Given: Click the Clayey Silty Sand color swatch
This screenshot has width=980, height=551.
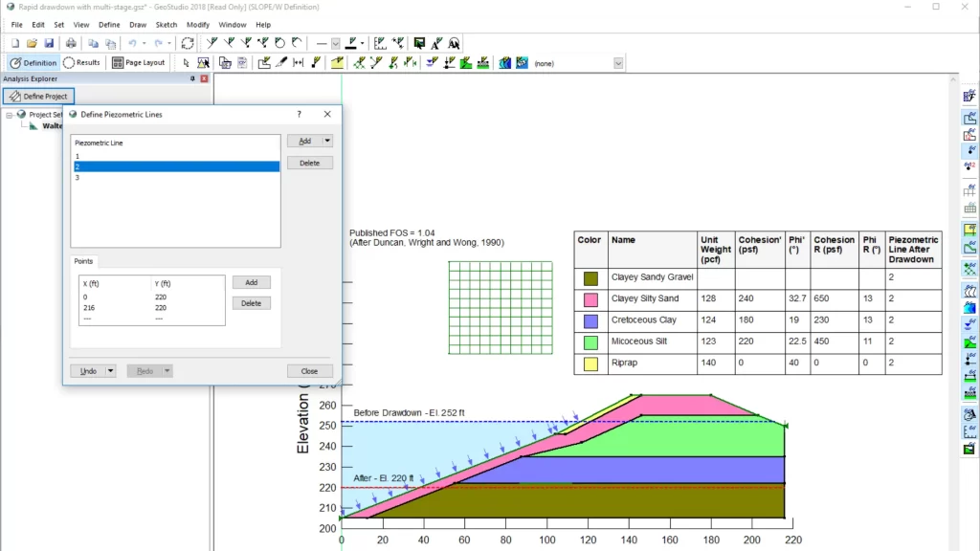Looking at the screenshot, I should coord(590,298).
